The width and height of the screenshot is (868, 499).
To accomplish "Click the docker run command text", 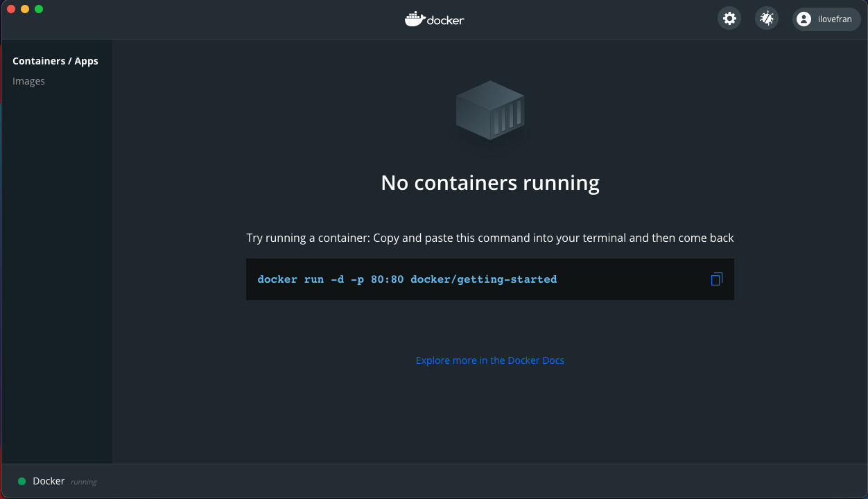I will pos(407,279).
